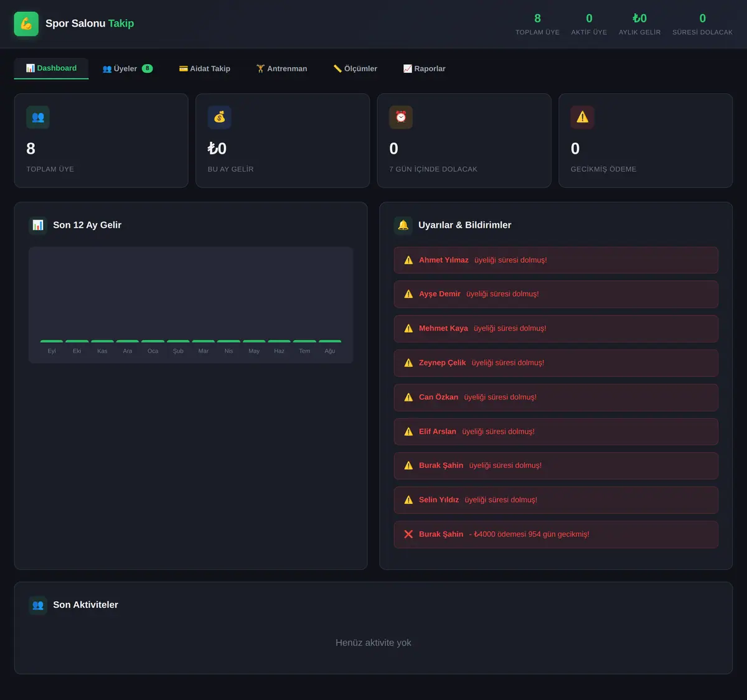Open the Aidat Takip tab
This screenshot has width=747, height=700.
pos(205,68)
